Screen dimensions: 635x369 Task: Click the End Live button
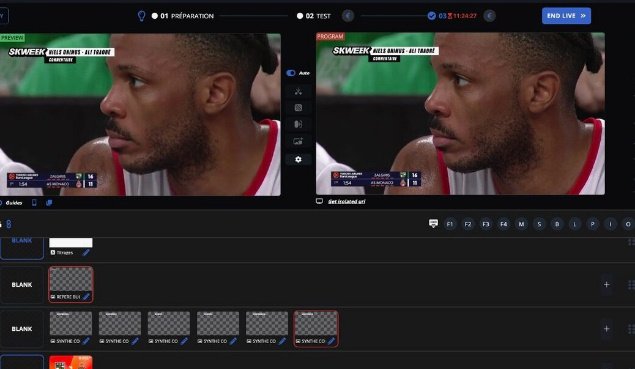coord(566,16)
